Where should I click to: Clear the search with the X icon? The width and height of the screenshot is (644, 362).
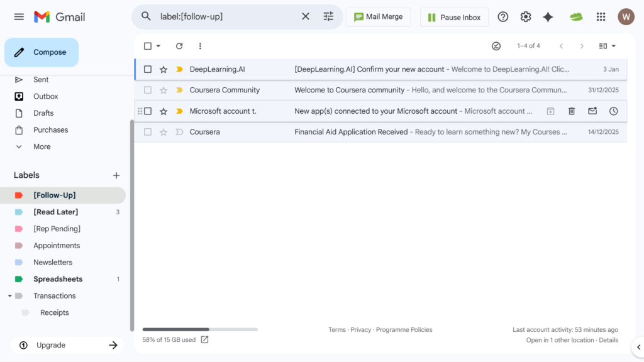(306, 16)
